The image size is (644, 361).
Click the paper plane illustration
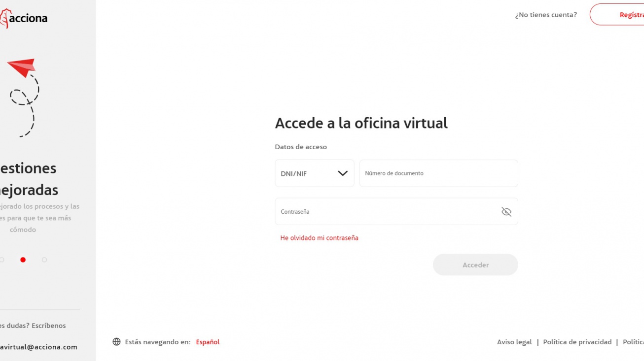[23, 98]
